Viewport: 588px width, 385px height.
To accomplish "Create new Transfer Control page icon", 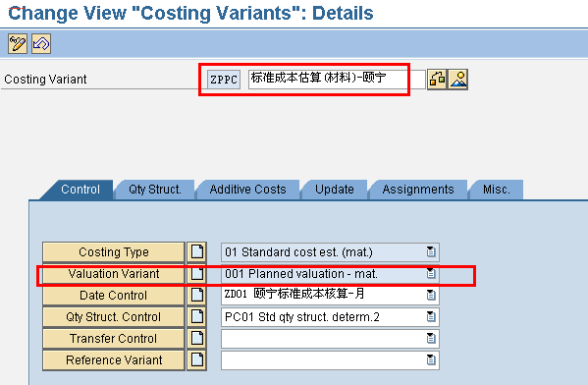I will [x=197, y=339].
